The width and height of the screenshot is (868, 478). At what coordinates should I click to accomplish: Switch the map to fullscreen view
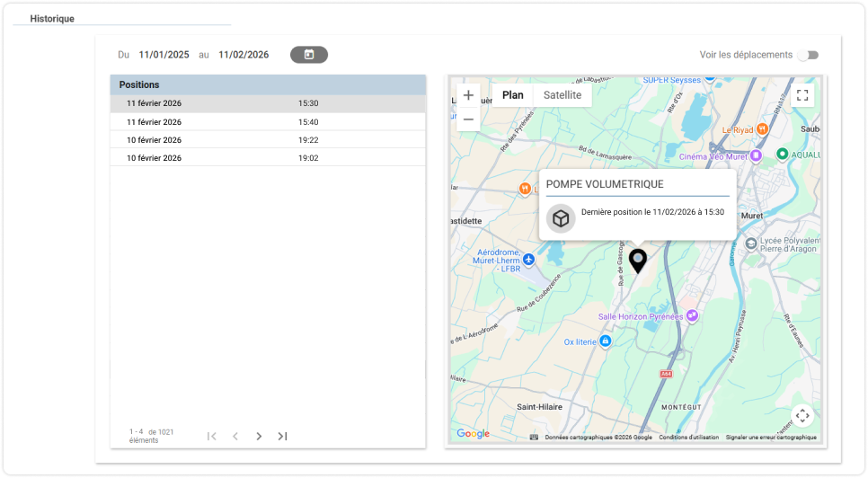point(802,95)
